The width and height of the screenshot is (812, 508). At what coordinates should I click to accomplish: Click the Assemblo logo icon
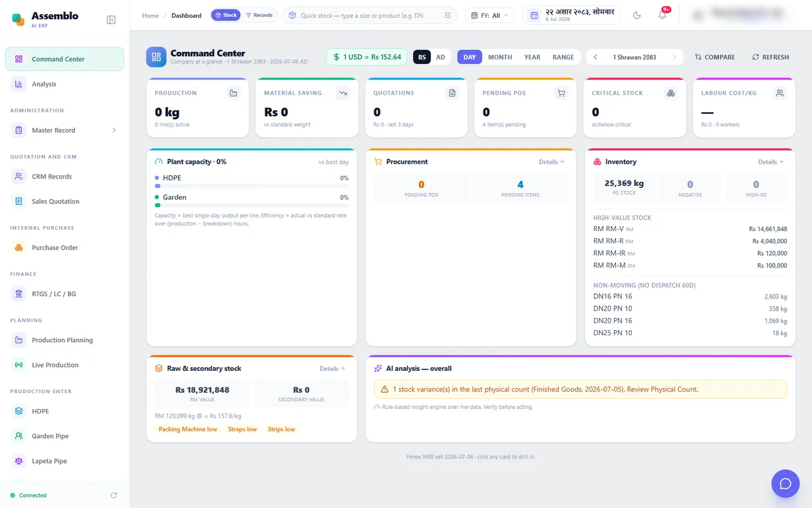tap(18, 20)
